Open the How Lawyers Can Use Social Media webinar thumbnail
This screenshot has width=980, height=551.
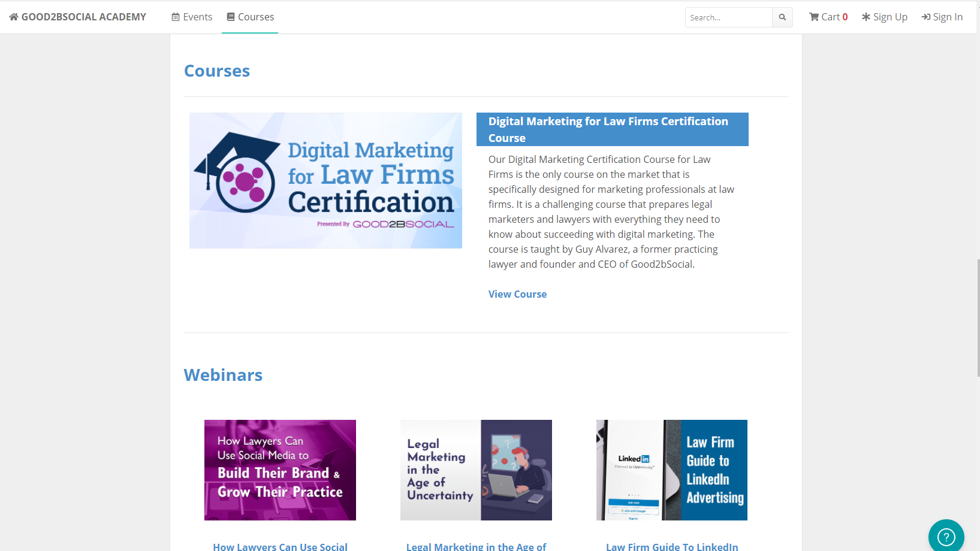point(280,470)
